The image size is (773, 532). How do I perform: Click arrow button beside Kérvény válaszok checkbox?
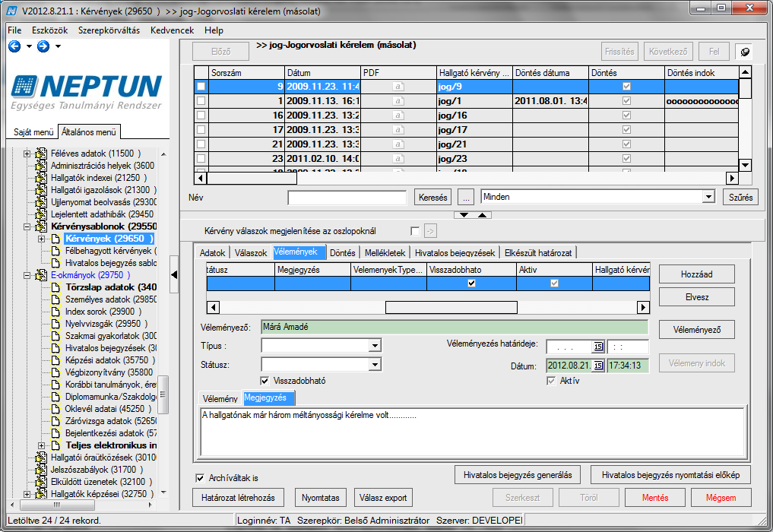(x=430, y=231)
